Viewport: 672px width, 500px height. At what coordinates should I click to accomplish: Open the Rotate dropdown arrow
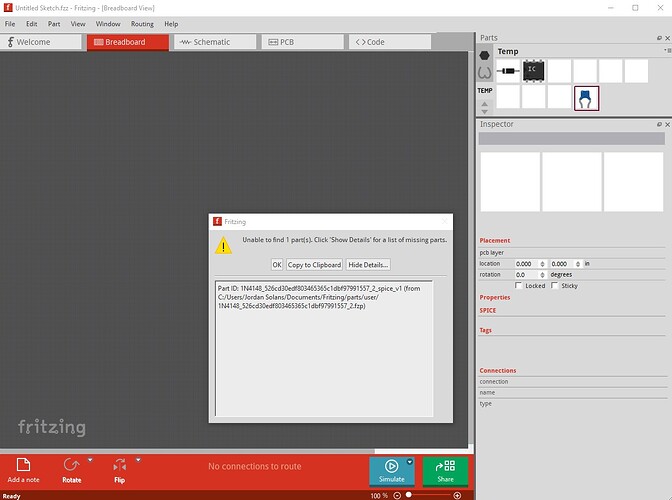click(x=90, y=460)
